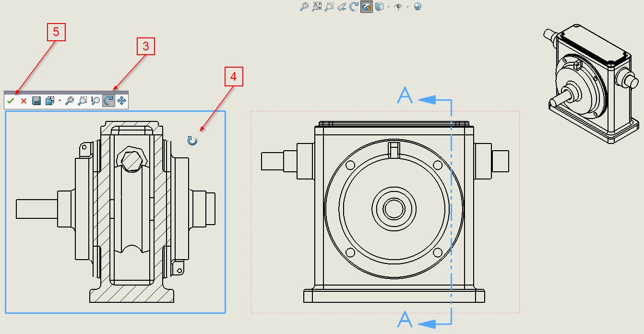Select Zoom to Fit in the pop-up toolbar
The height and width of the screenshot is (334, 644).
tap(70, 101)
